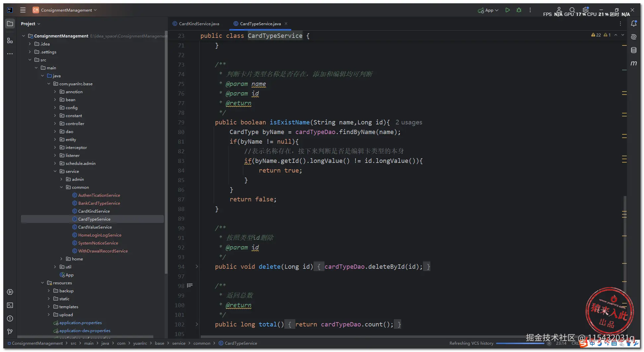
Task: Switch to CardKindService.java tab
Action: [x=196, y=24]
